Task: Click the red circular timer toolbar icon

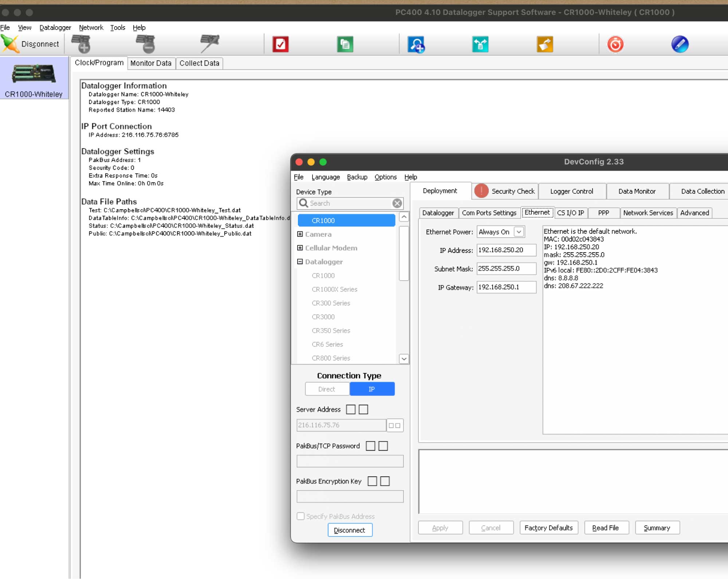Action: pyautogui.click(x=615, y=44)
